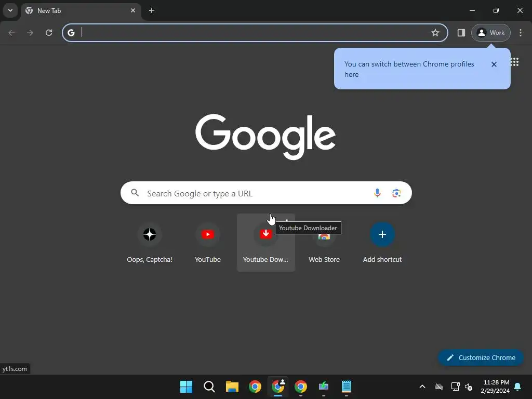Open the Chrome side panel
Image resolution: width=532 pixels, height=399 pixels.
[x=461, y=33]
